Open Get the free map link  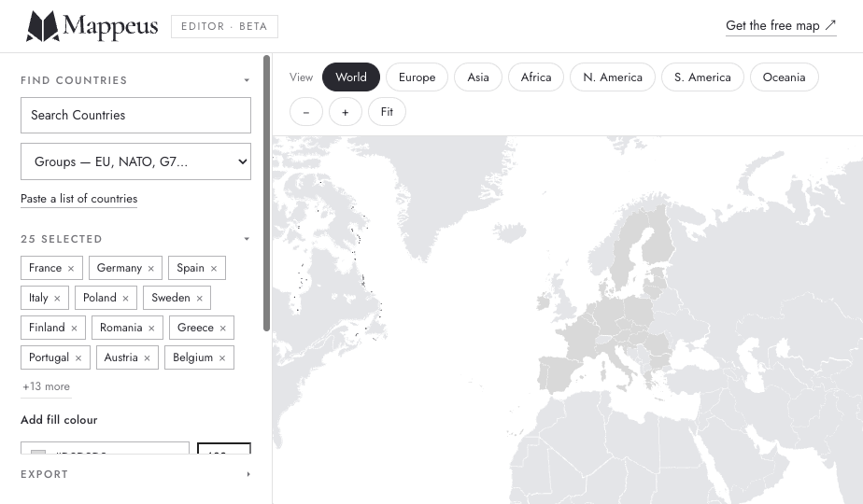point(781,26)
